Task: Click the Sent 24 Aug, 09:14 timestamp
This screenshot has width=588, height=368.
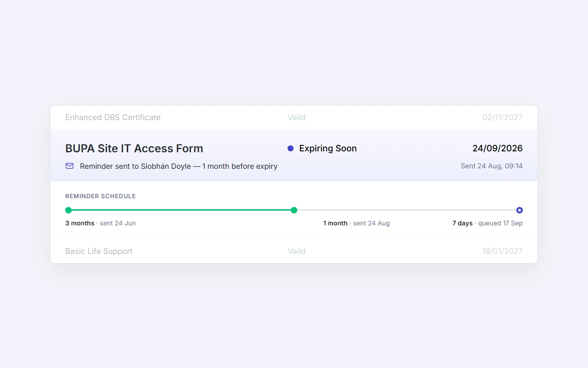Action: (492, 166)
